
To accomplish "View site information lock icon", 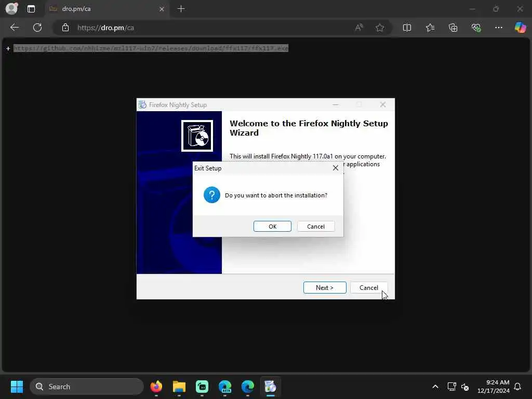I will pyautogui.click(x=65, y=28).
